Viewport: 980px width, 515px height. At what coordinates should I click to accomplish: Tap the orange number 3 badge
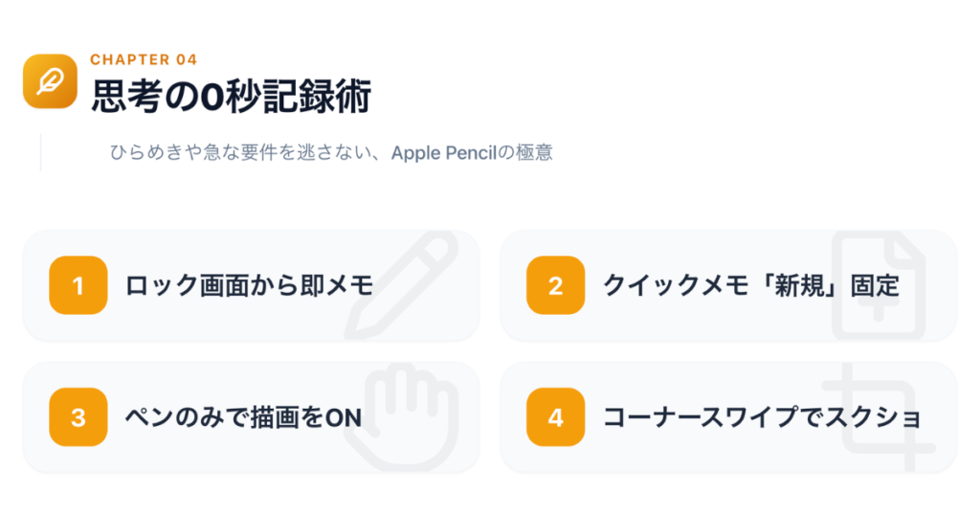(x=78, y=417)
